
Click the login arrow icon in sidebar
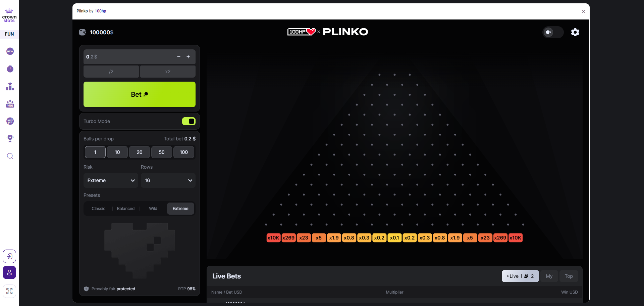tap(9, 256)
